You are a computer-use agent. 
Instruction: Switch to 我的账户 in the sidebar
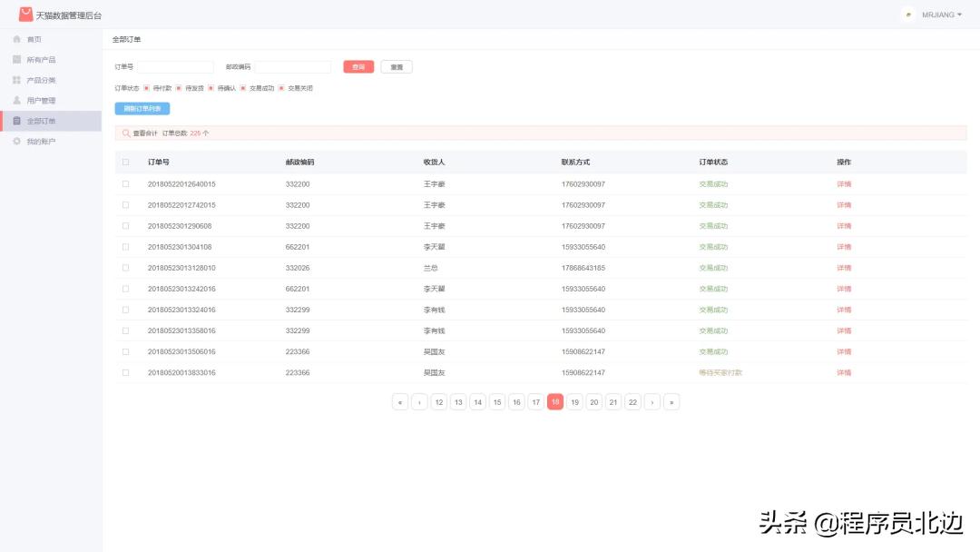pyautogui.click(x=40, y=140)
